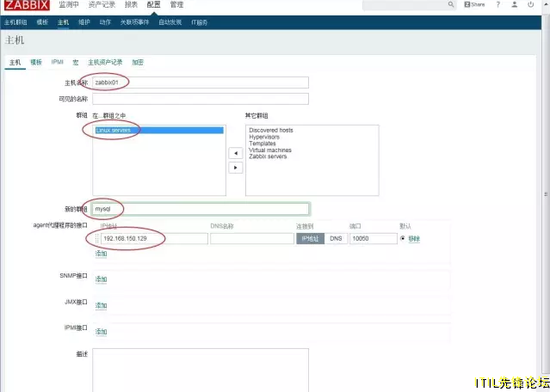Switch to the 模板 form tab
This screenshot has height=392, width=550.
coord(36,63)
